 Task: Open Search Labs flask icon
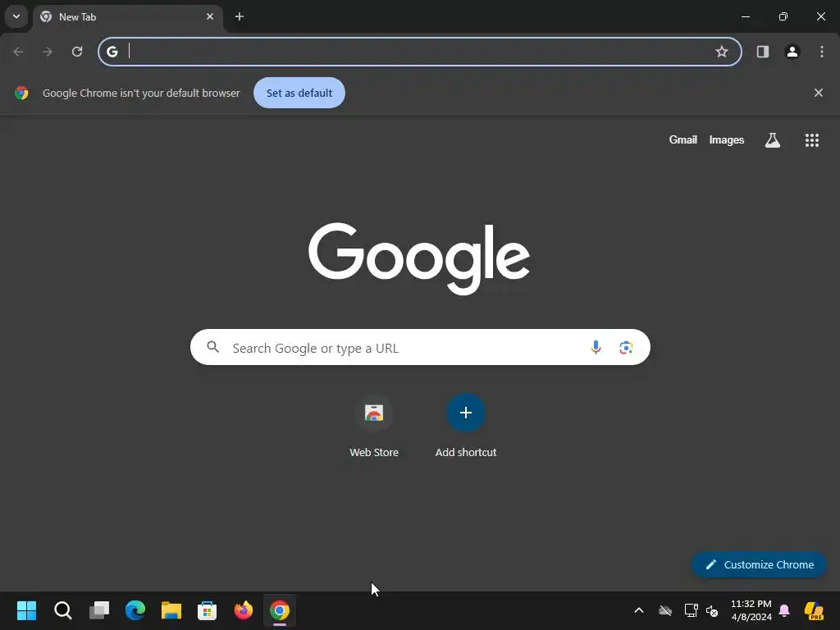click(x=773, y=139)
